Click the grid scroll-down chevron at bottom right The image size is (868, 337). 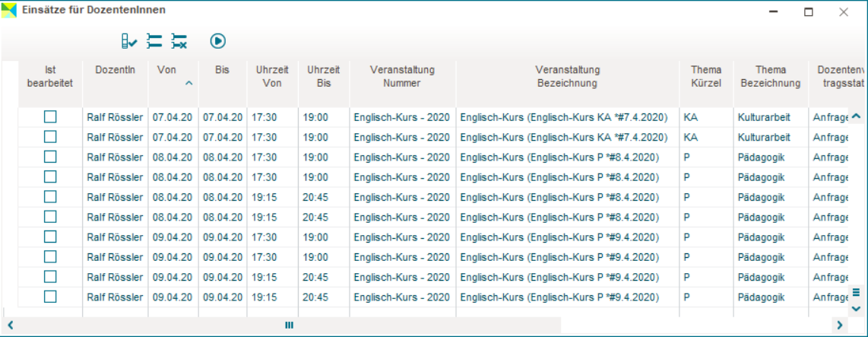click(856, 308)
